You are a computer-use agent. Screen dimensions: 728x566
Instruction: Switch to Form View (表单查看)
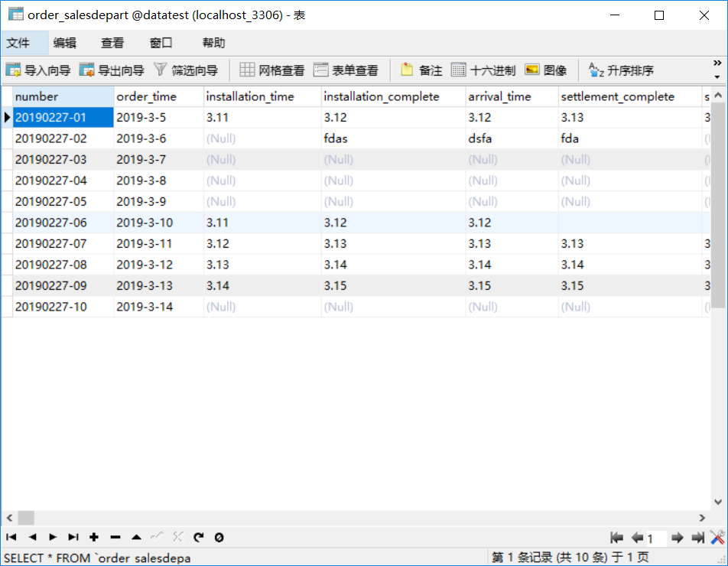coord(346,70)
